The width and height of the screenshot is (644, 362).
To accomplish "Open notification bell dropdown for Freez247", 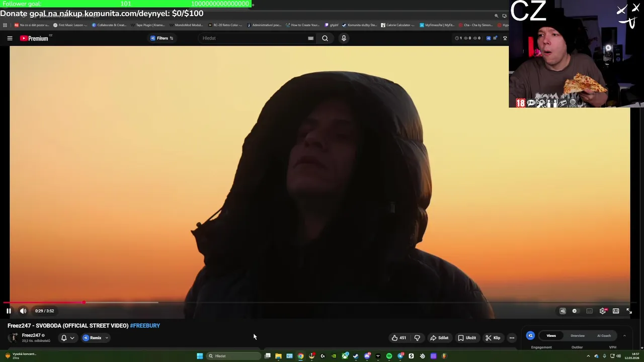I will coord(67,338).
